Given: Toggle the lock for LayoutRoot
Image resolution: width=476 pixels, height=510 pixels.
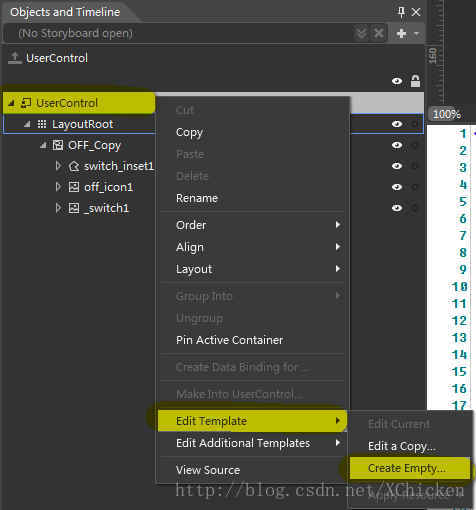Looking at the screenshot, I should coord(415,124).
